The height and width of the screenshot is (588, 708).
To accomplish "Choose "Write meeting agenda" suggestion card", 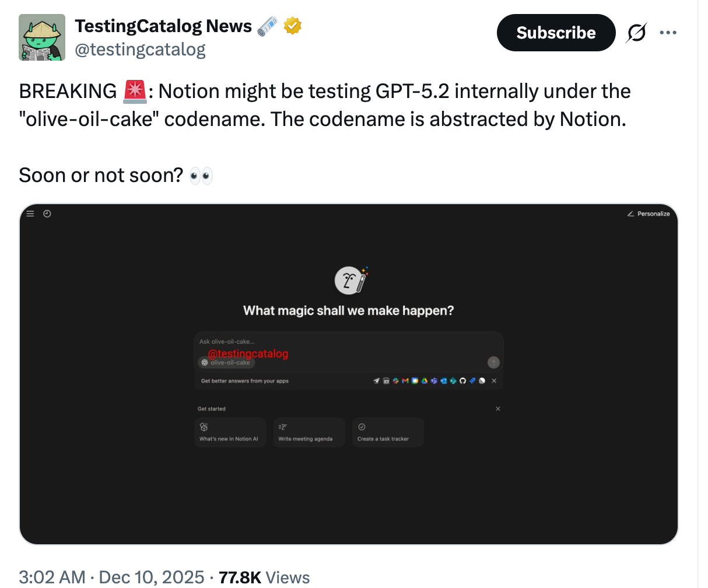I will (309, 432).
